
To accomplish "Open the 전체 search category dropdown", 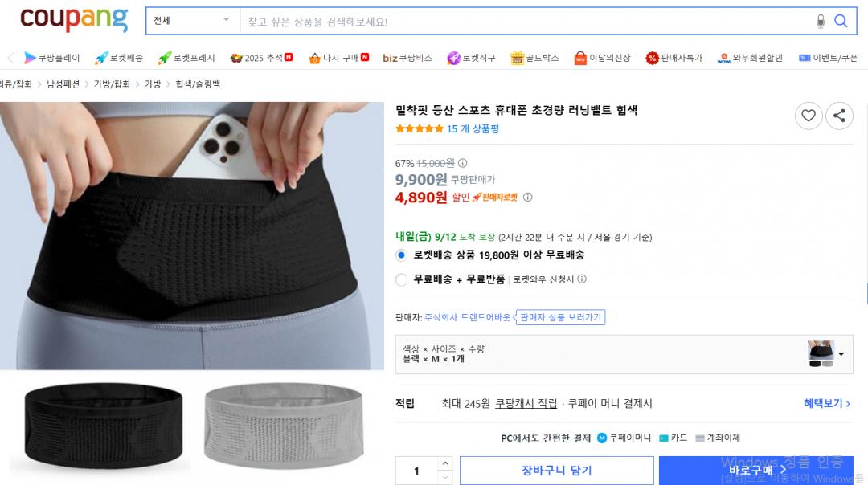I will click(x=193, y=21).
